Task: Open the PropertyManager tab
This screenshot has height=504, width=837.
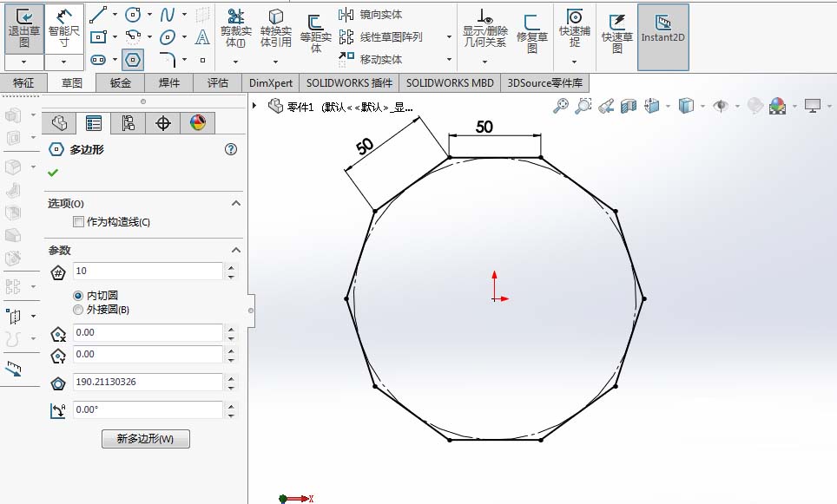Action: [x=94, y=123]
